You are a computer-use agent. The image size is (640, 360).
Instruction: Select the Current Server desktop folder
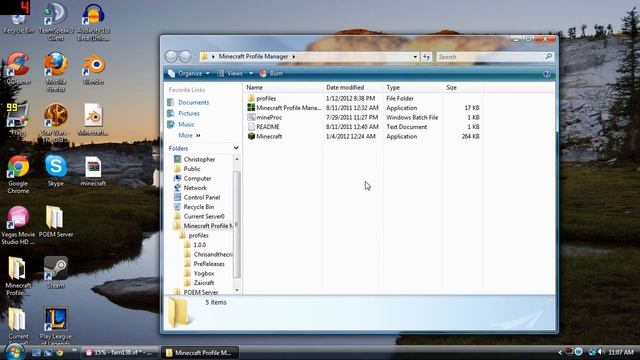[18, 325]
